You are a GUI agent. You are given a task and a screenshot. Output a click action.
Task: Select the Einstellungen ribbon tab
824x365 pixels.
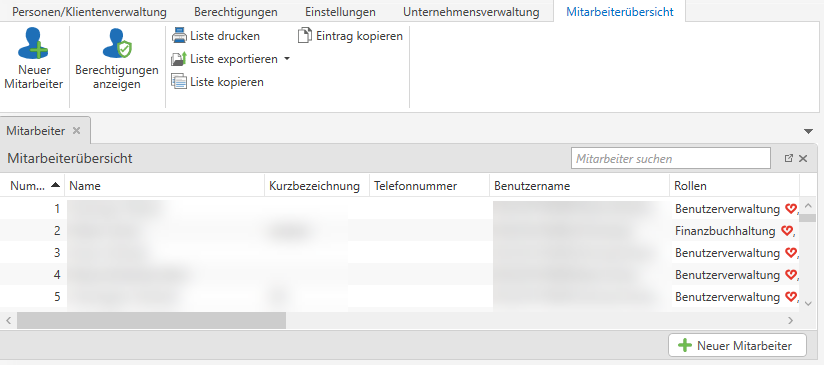pos(341,12)
